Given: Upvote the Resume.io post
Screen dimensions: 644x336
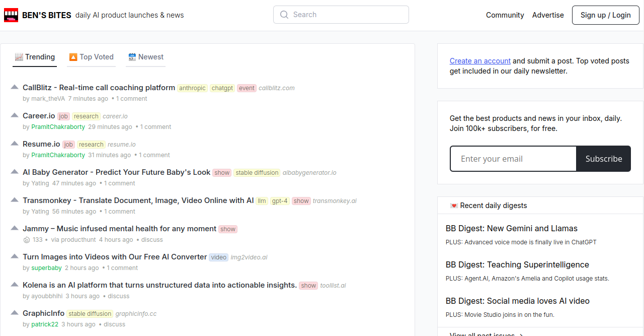Looking at the screenshot, I should (x=15, y=144).
